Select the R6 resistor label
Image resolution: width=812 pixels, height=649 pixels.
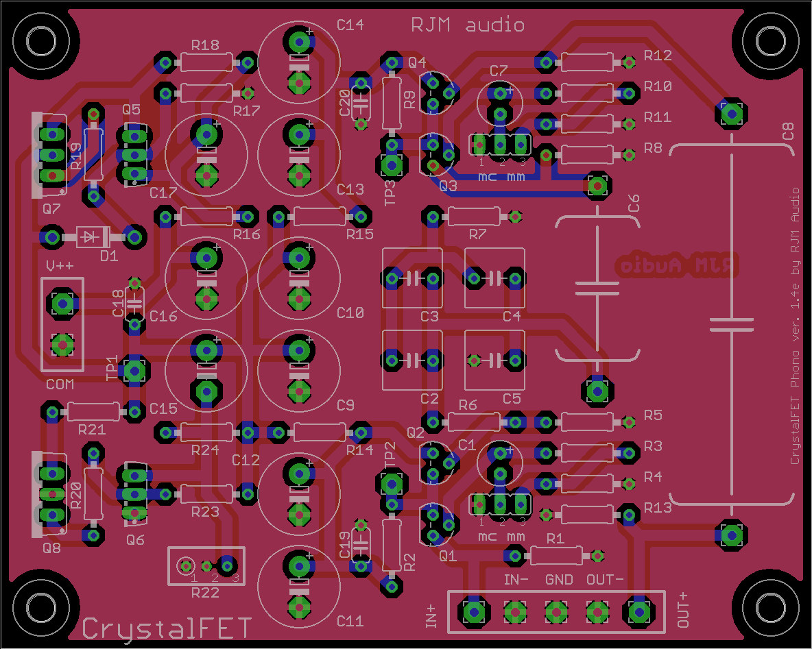tap(468, 405)
